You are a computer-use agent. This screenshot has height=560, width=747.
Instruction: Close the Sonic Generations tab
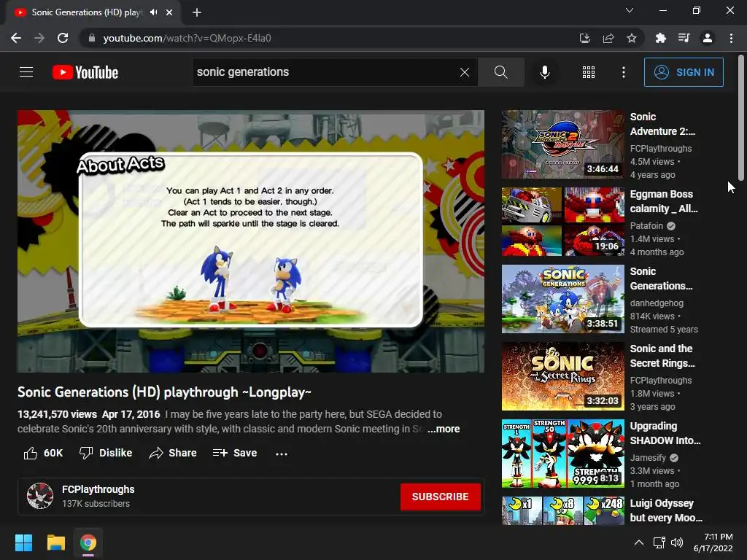pyautogui.click(x=169, y=12)
